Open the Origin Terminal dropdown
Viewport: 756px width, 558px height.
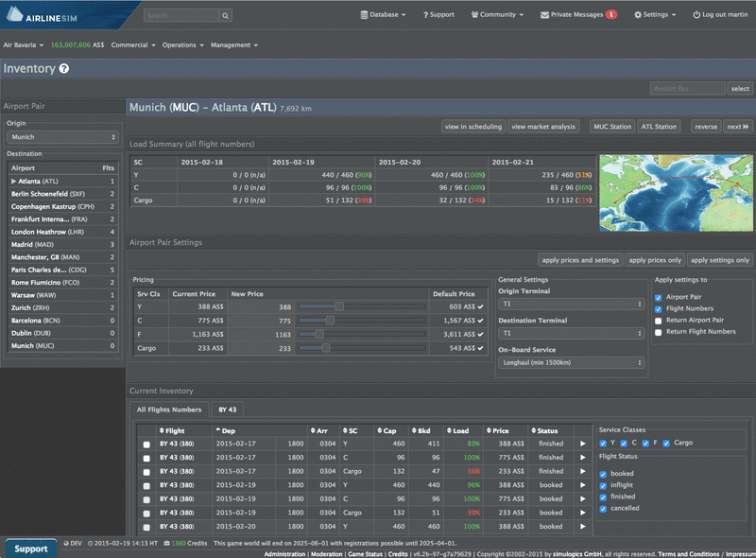571,304
